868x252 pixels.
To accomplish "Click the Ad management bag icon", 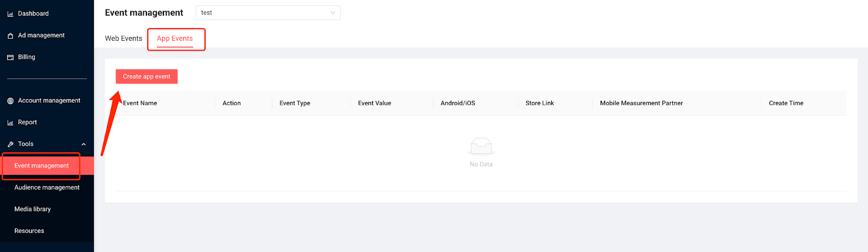I will [x=10, y=35].
